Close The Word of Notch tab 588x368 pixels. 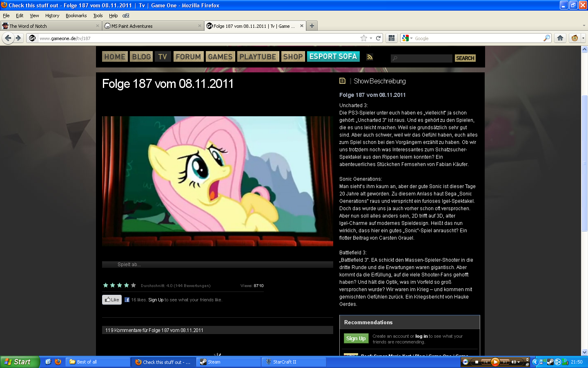[x=98, y=26]
